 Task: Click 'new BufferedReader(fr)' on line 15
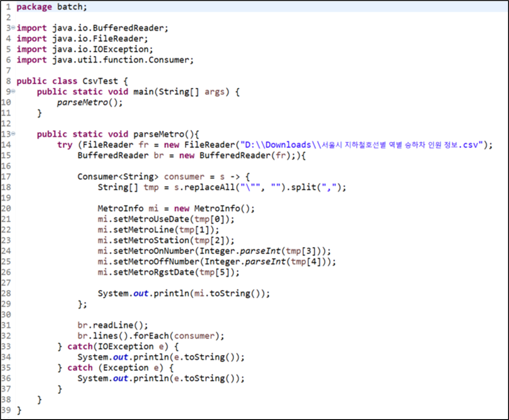[235, 156]
